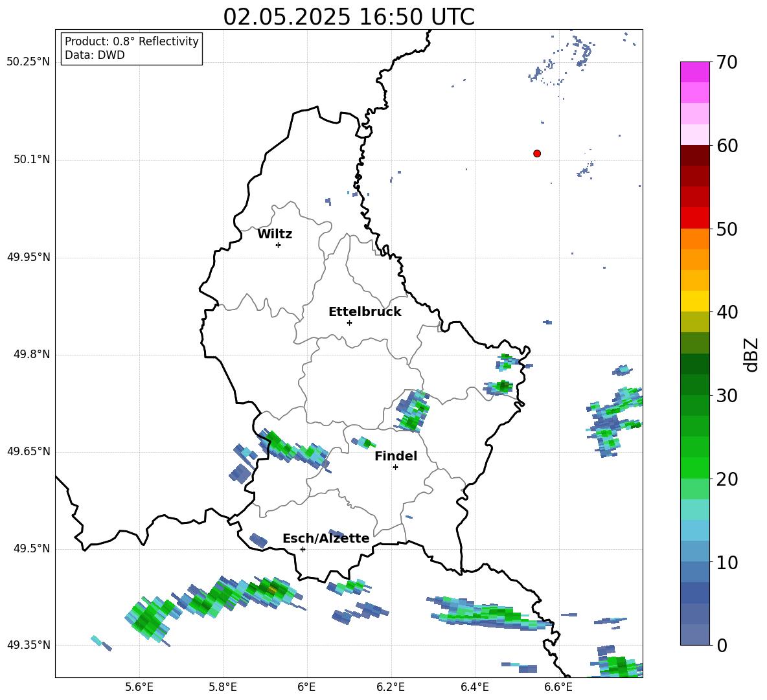Click the Product: 0.8° Reflectivity text
Screen dimensions: 767x700
[132, 41]
